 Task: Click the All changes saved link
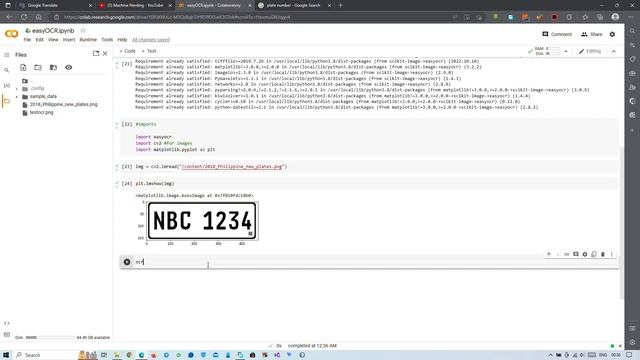point(151,40)
